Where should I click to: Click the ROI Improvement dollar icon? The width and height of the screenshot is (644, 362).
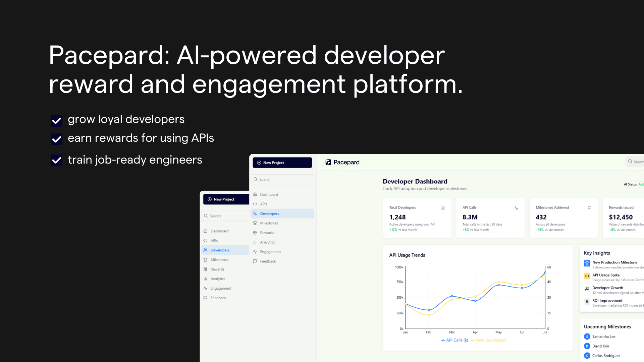tap(587, 302)
